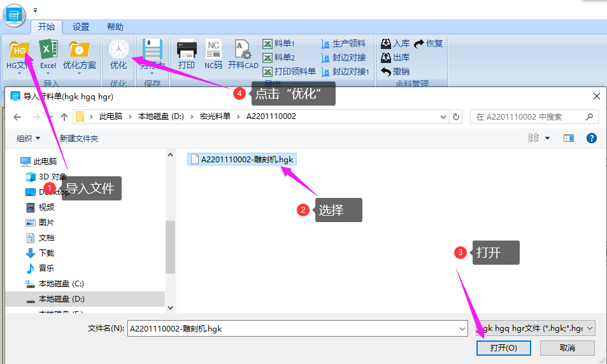Click 宏光料单 breadcrumb segment
The width and height of the screenshot is (607, 364).
(215, 116)
